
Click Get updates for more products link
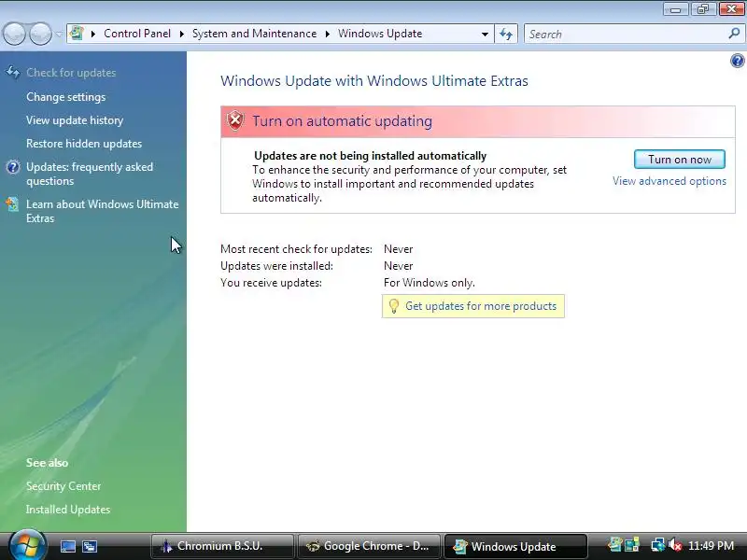click(481, 306)
